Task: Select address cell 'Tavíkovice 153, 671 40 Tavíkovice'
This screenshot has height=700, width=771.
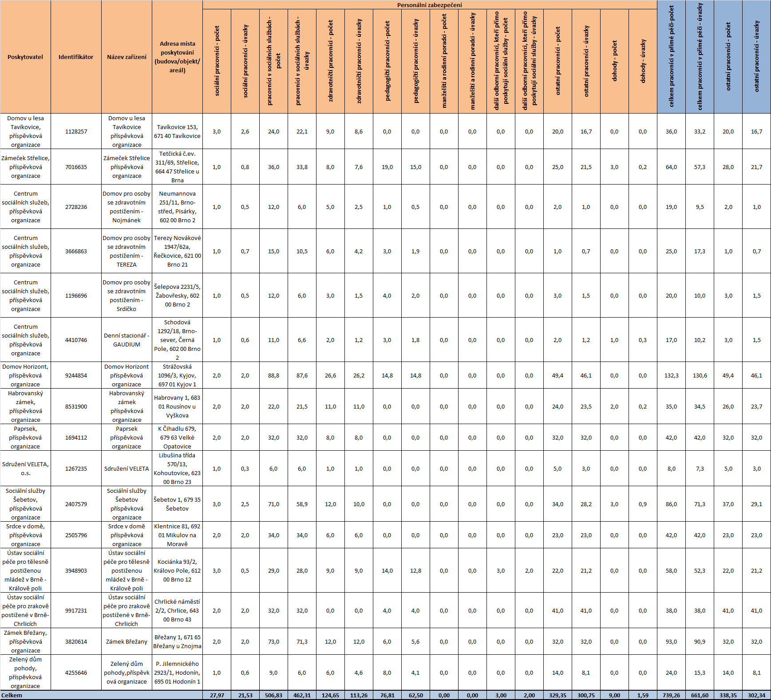Action: 177,131
